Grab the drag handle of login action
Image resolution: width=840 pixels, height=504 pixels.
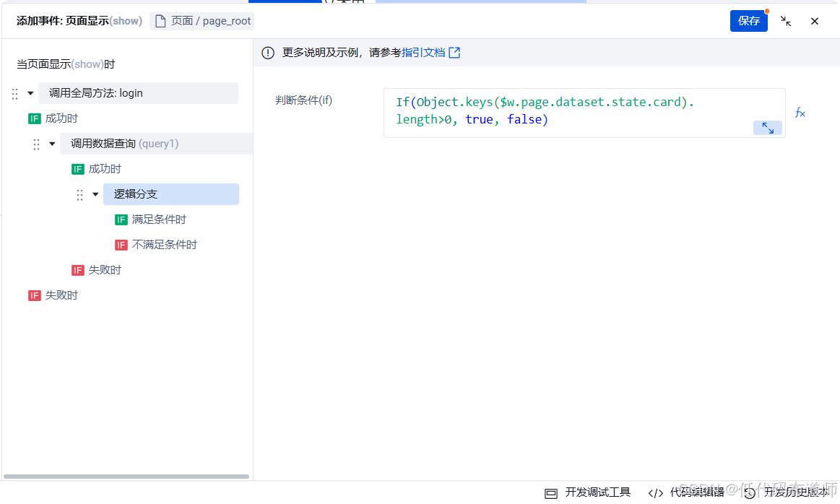pos(15,94)
